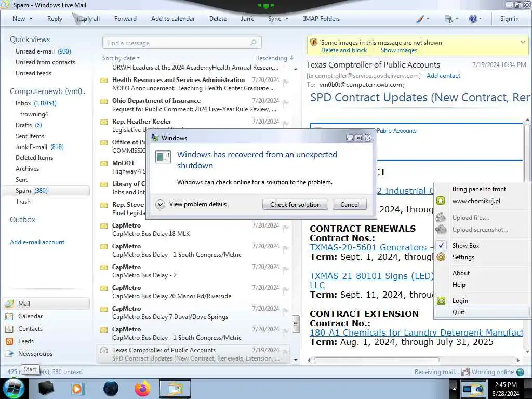Click Cancel in the Windows dialog
The image size is (532, 399).
coord(350,205)
